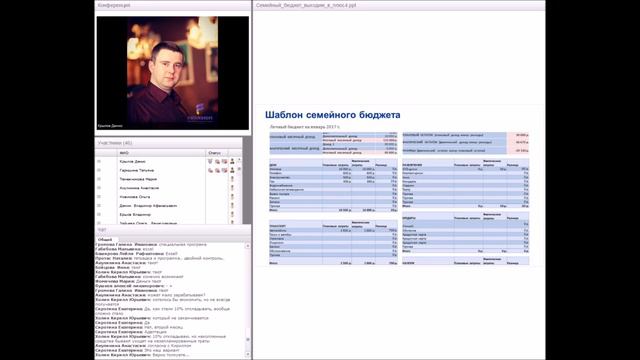This screenshot has height=360, width=640.
Task: Sort participants by the ФИО column header
Action: [161, 153]
